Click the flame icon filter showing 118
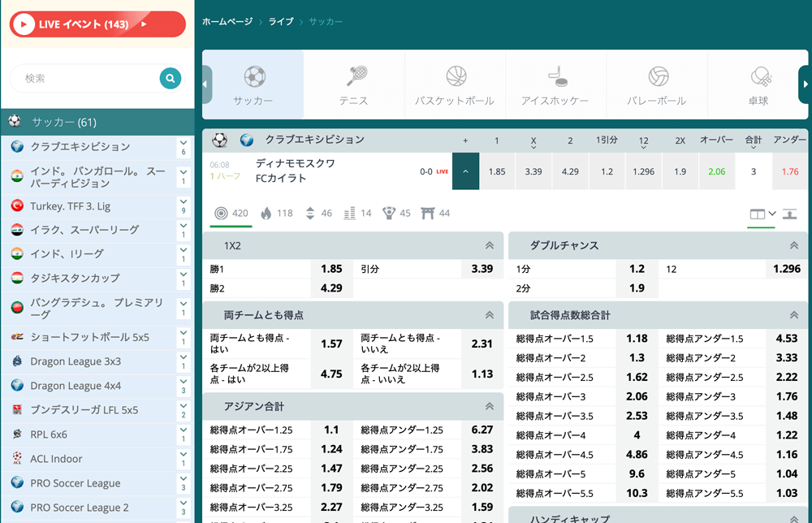The height and width of the screenshot is (523, 812). pyautogui.click(x=266, y=214)
